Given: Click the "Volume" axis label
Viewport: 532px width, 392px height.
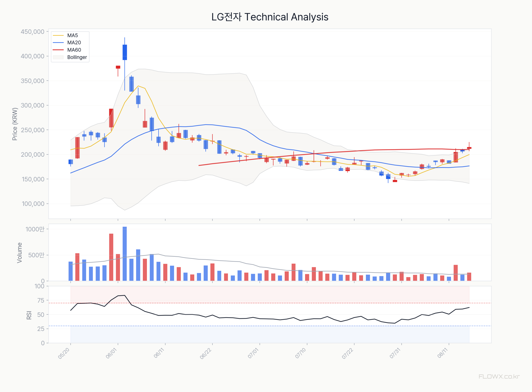Looking at the screenshot, I should 20,253.
